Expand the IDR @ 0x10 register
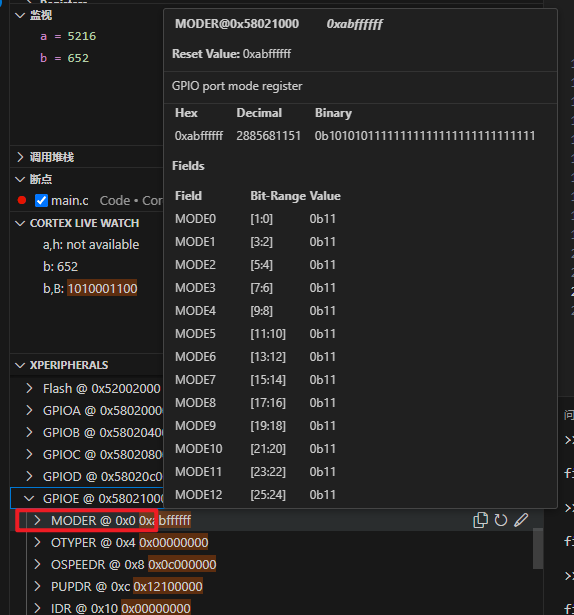Viewport: 574px width, 615px height. pos(37,608)
